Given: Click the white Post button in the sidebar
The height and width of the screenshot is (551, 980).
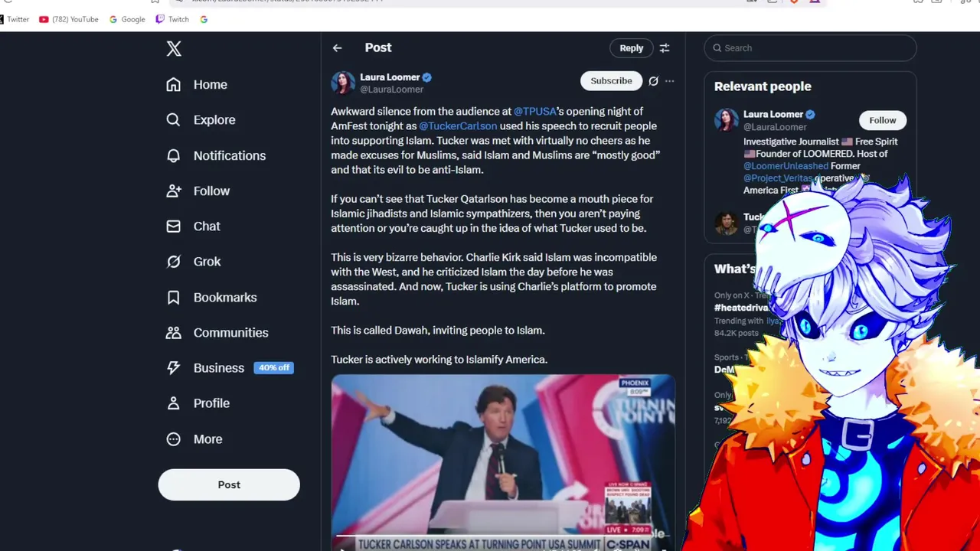Looking at the screenshot, I should [229, 484].
